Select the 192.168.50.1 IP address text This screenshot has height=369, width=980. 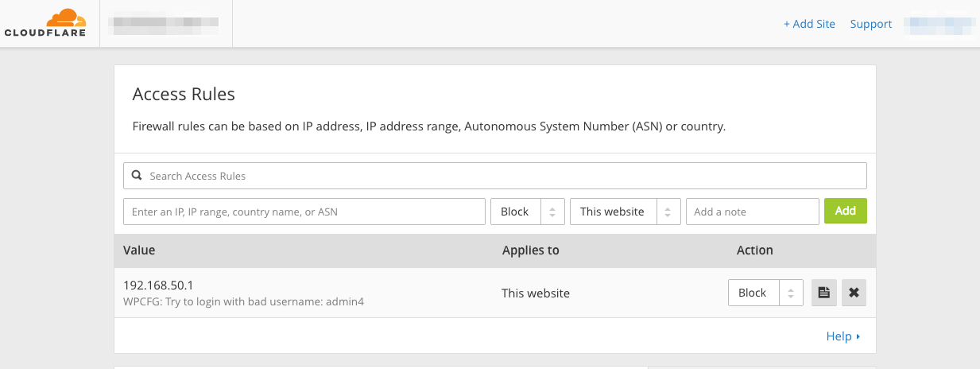click(158, 285)
